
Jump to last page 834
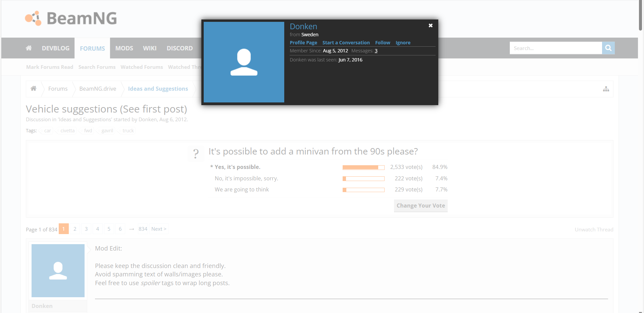(143, 229)
